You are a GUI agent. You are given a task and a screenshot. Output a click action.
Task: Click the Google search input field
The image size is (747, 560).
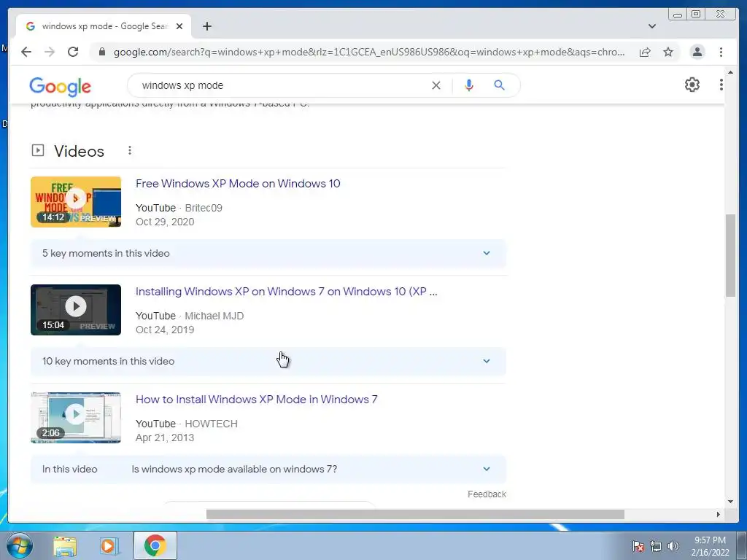tap(281, 85)
